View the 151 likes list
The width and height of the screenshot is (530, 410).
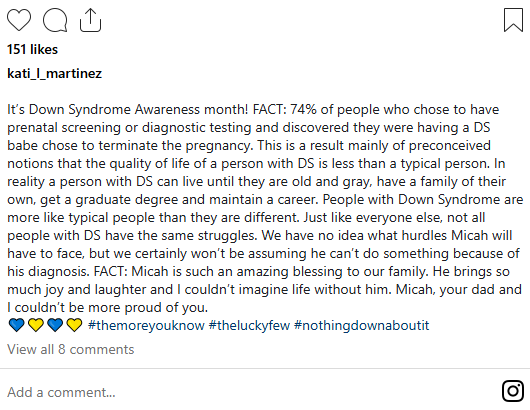tap(32, 49)
